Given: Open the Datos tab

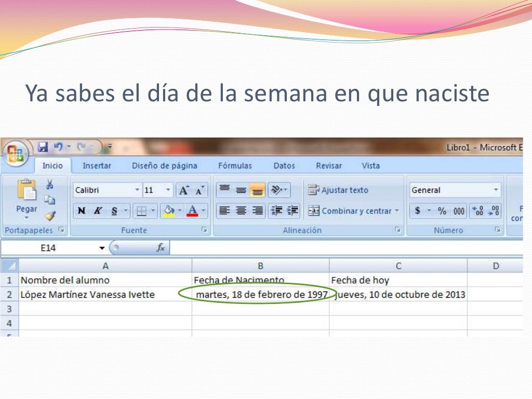Looking at the screenshot, I should click(x=284, y=166).
